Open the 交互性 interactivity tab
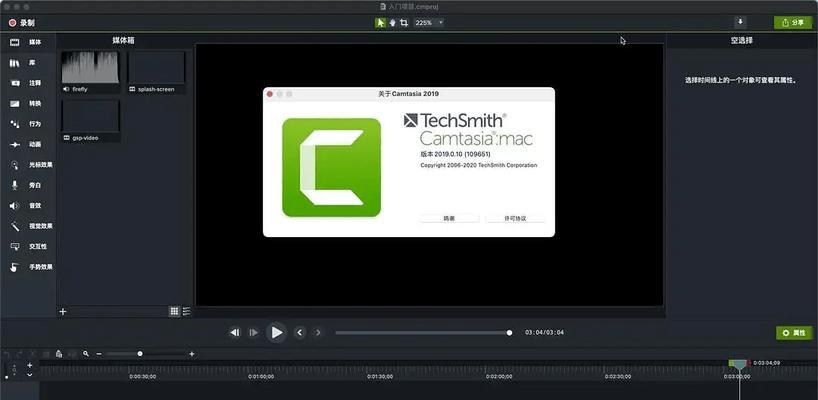The image size is (818, 400). tap(27, 246)
